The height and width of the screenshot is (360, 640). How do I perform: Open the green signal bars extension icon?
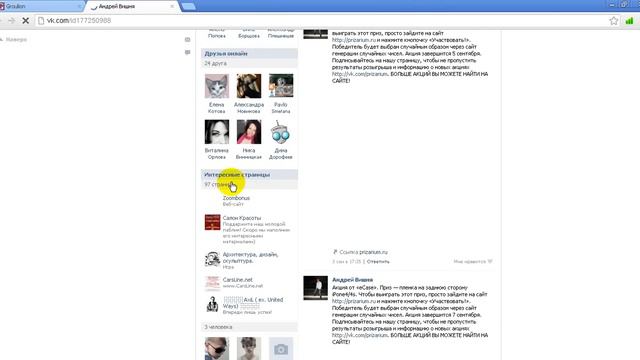[629, 21]
